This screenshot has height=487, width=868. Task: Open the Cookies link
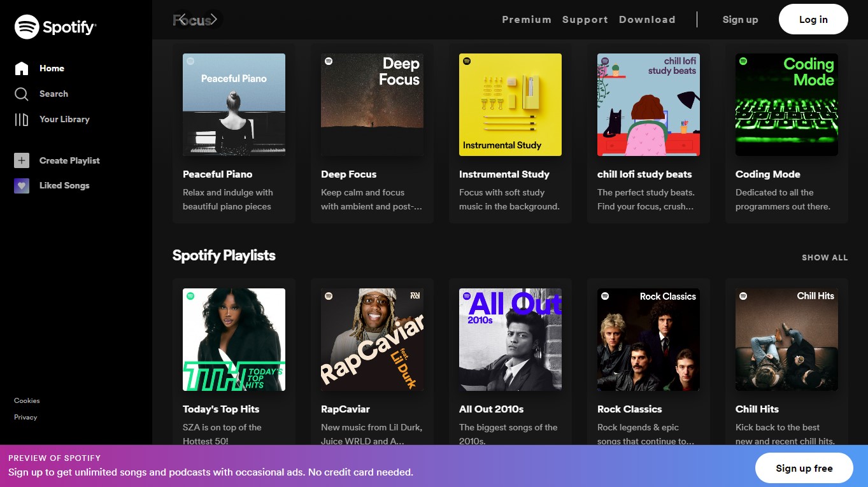pos(26,400)
